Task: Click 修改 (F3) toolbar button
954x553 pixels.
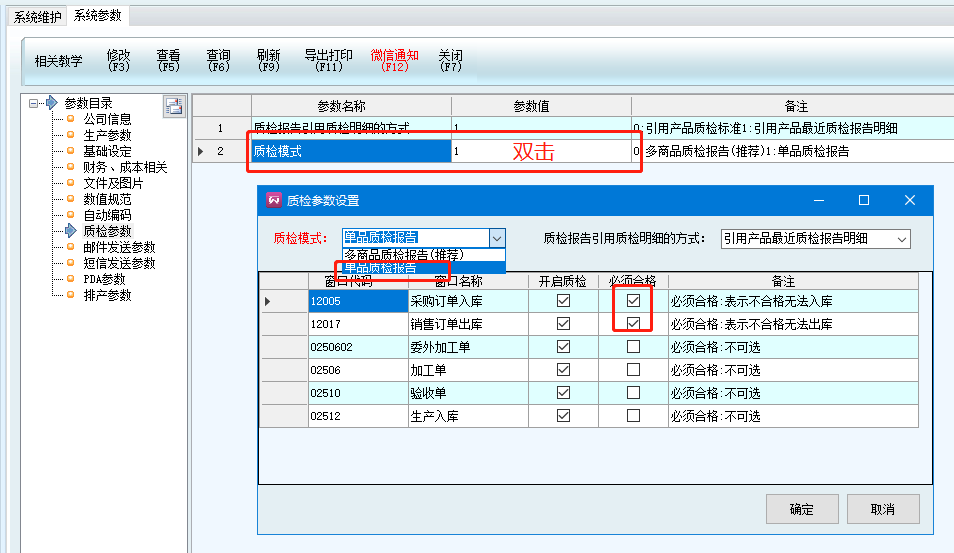Action: tap(118, 61)
